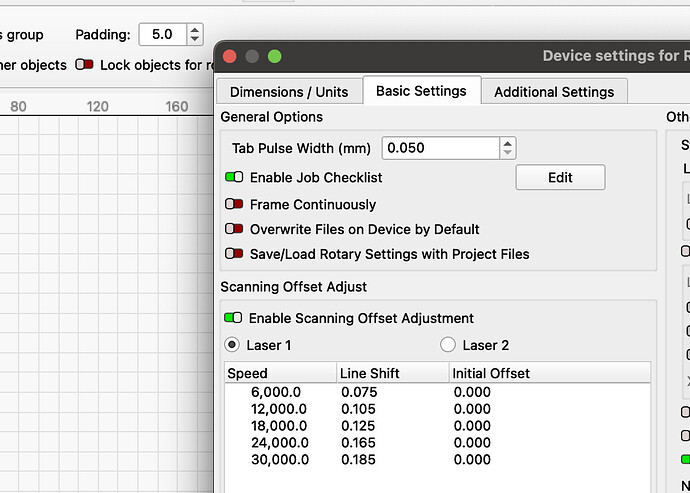The image size is (690, 493).
Task: Enable Save/Load Rotary Settings with Project Files
Action: 234,254
